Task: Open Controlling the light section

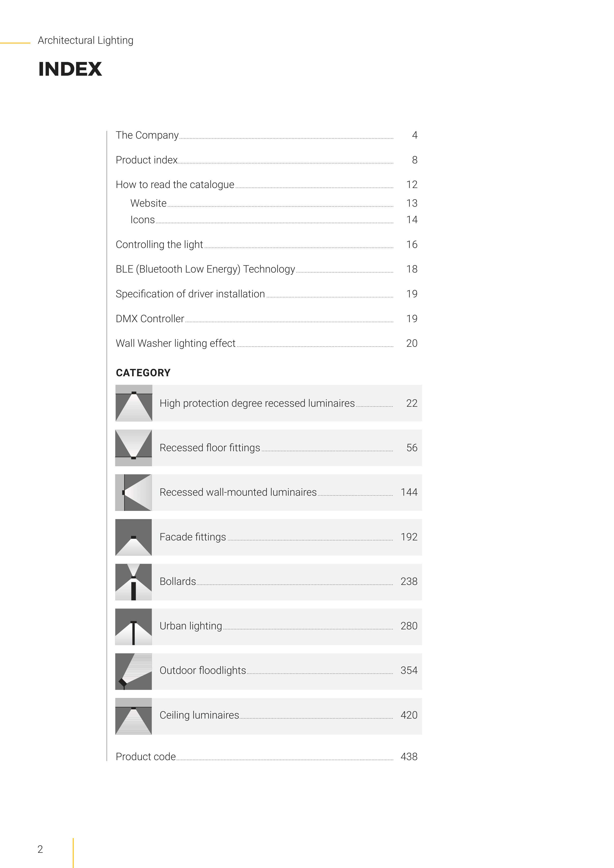Action: pyautogui.click(x=159, y=245)
